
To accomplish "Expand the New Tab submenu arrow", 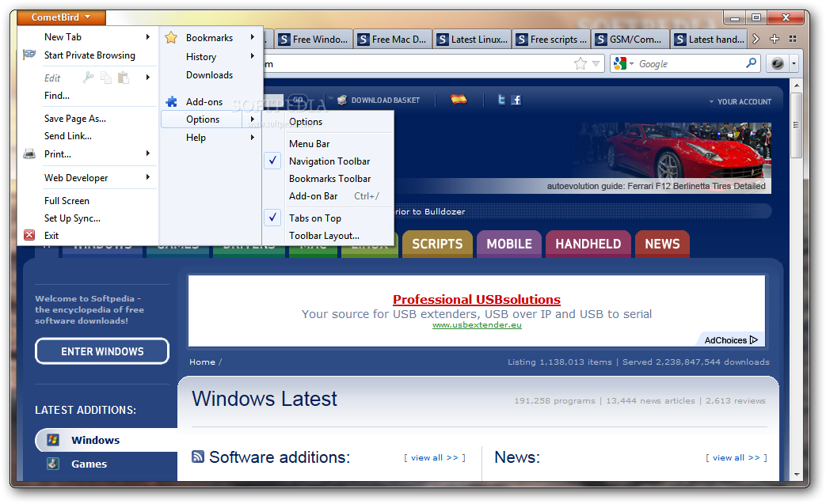I will (x=148, y=37).
